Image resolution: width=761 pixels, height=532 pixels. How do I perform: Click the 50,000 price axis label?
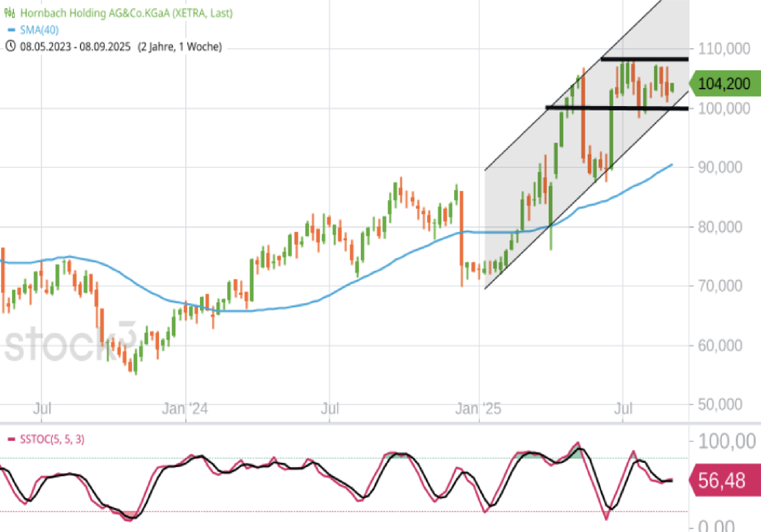(x=720, y=404)
